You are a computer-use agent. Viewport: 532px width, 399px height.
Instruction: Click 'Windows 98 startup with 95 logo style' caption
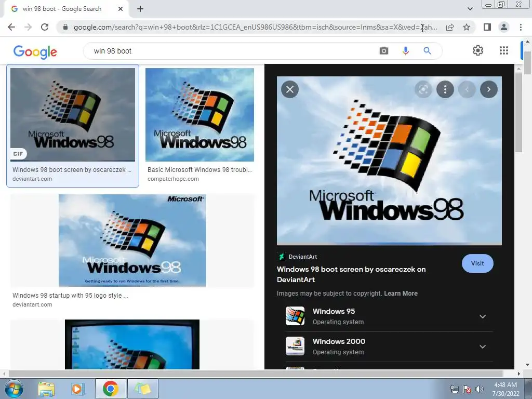70,296
